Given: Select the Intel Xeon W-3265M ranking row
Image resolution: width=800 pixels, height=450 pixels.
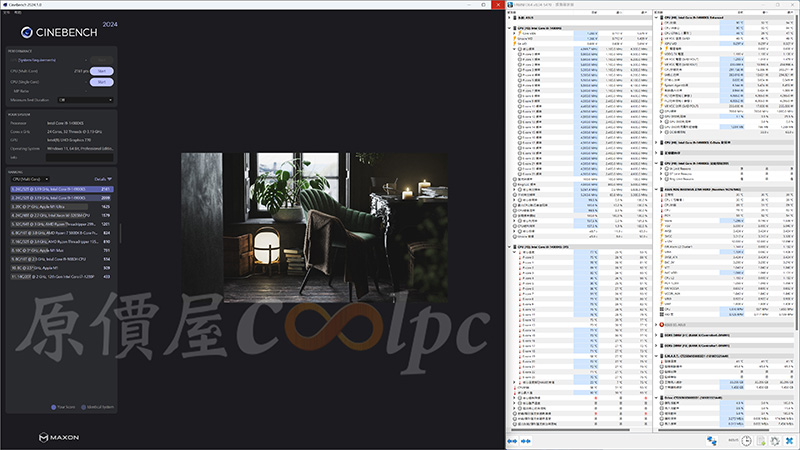Looking at the screenshot, I should coord(61,215).
